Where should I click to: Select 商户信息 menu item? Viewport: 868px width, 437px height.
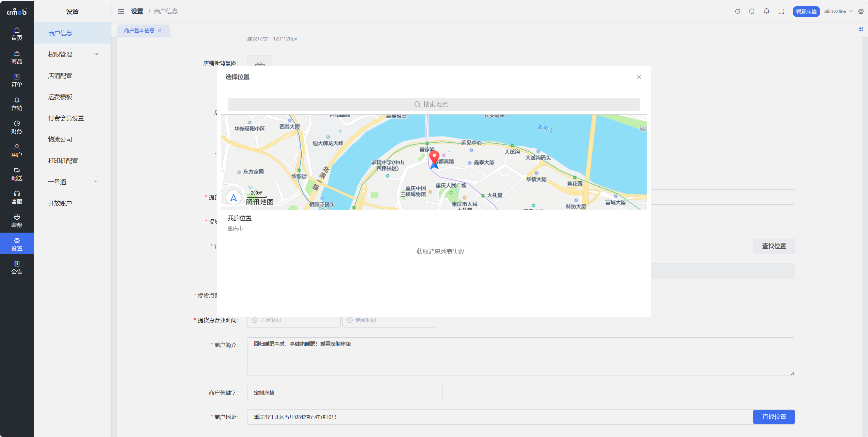tap(72, 33)
